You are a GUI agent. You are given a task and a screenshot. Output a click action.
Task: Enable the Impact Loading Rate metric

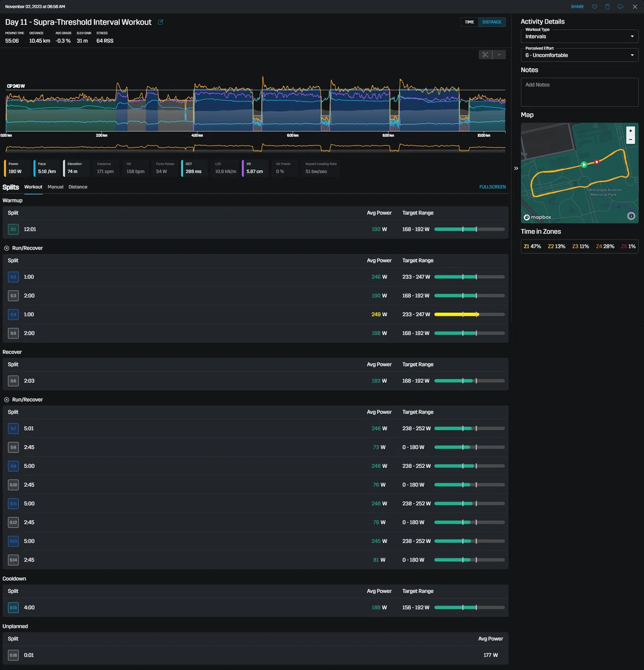pos(321,168)
